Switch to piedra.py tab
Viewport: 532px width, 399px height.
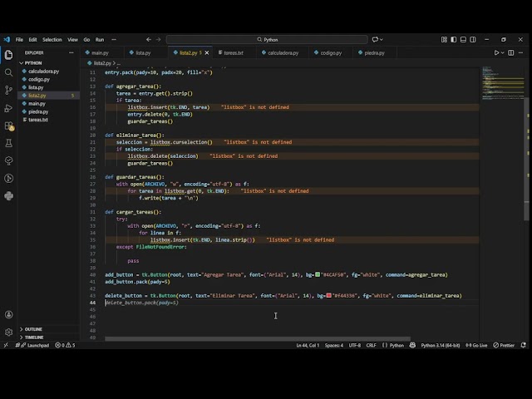(x=375, y=52)
